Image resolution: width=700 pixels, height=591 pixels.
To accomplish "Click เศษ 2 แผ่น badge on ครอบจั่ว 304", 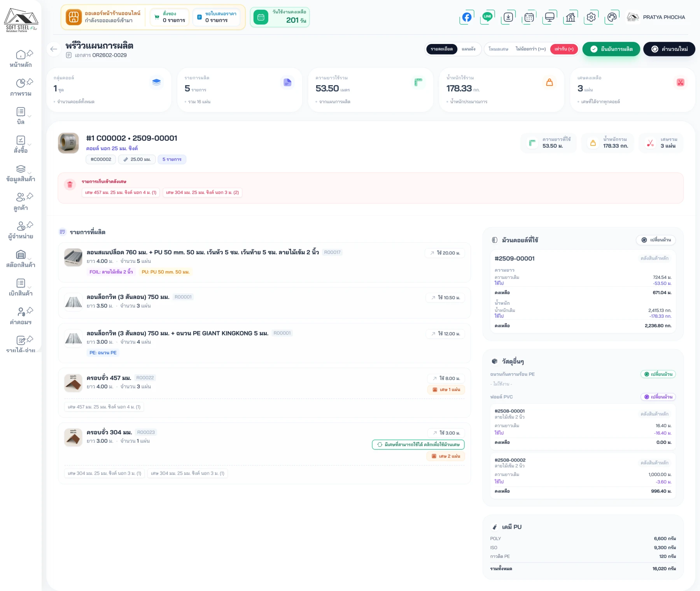I will tap(446, 456).
